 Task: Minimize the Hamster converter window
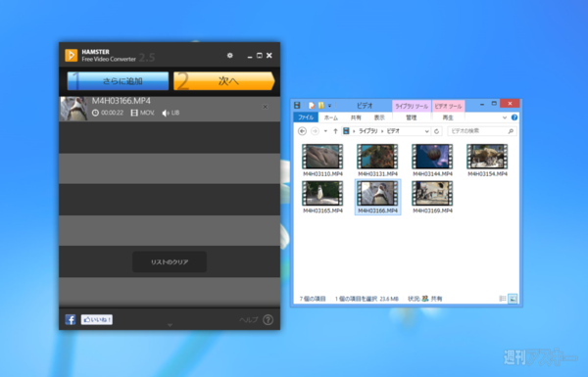tap(250, 56)
